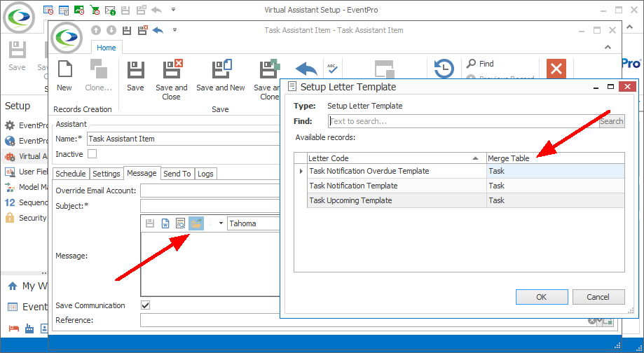
Task: Click the calendar list icon in main window title bar
Action: point(64,10)
